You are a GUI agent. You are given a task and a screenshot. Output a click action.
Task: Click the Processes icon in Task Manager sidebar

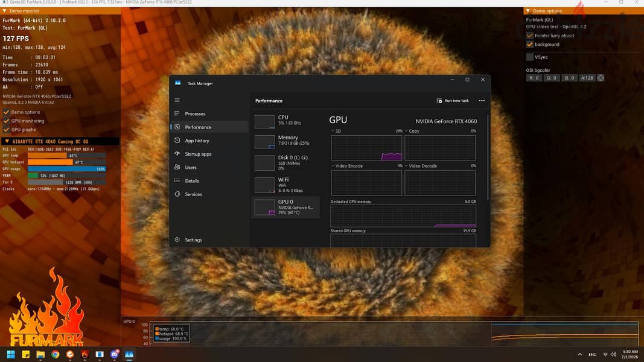177,113
